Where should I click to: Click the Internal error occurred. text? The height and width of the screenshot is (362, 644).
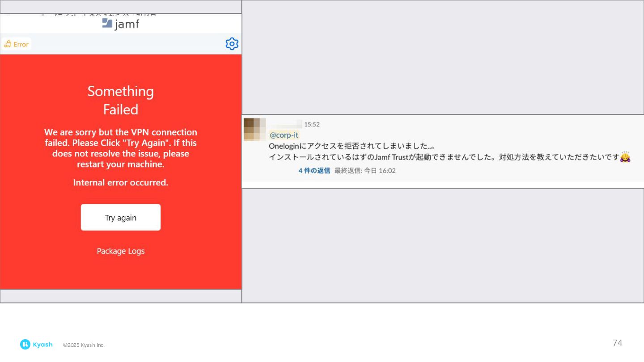pyautogui.click(x=121, y=182)
